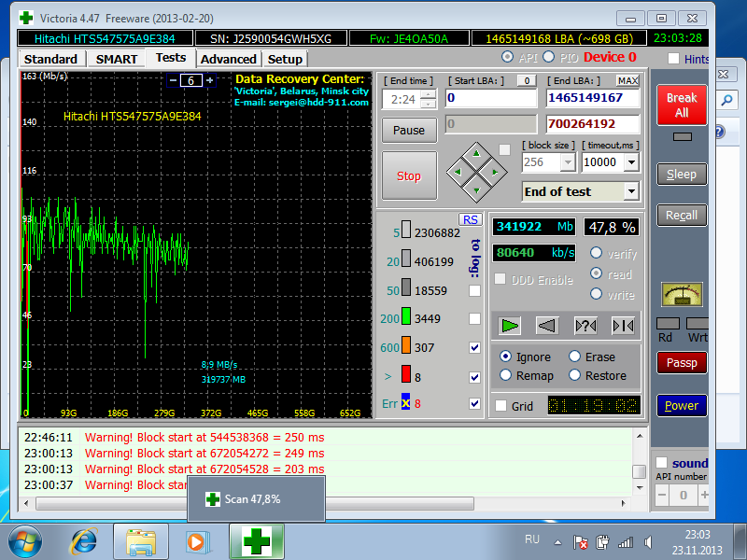Click the speaker volume tray icon
Image resolution: width=747 pixels, height=560 pixels.
pyautogui.click(x=648, y=542)
